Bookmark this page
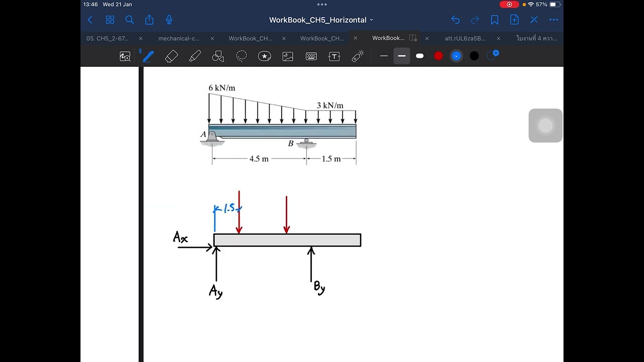Screen dimensions: 644x362 tap(495, 20)
